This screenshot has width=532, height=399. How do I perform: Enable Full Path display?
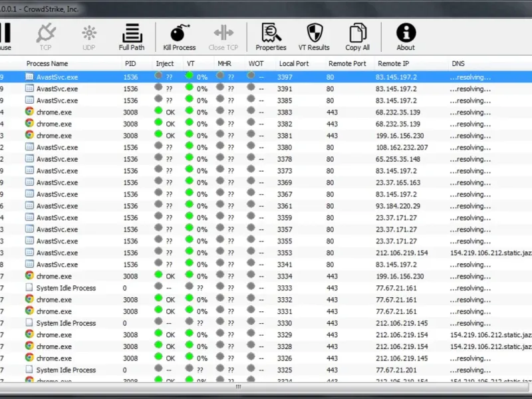tap(132, 37)
